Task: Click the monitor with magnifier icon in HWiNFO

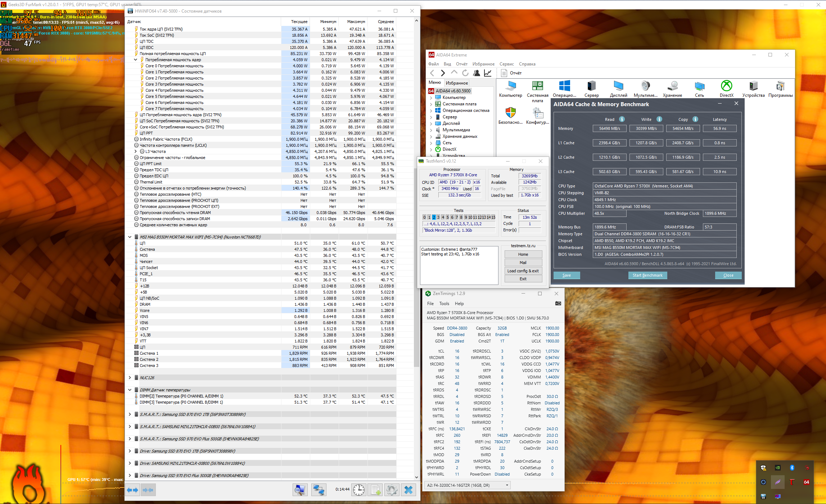Action: click(x=300, y=490)
